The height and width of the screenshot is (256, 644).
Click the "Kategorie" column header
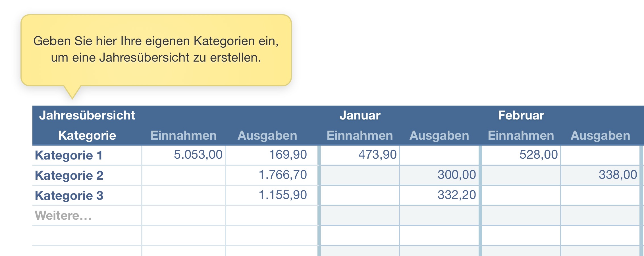(87, 135)
